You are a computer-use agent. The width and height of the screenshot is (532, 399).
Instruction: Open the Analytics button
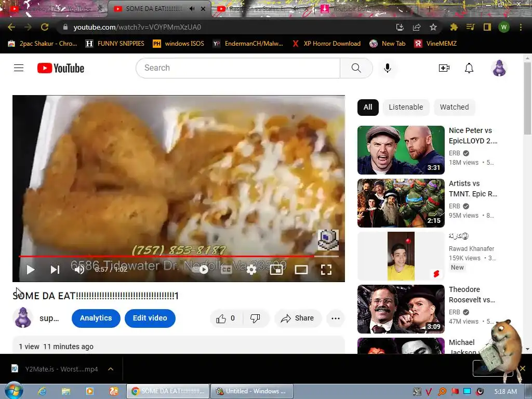(x=96, y=318)
